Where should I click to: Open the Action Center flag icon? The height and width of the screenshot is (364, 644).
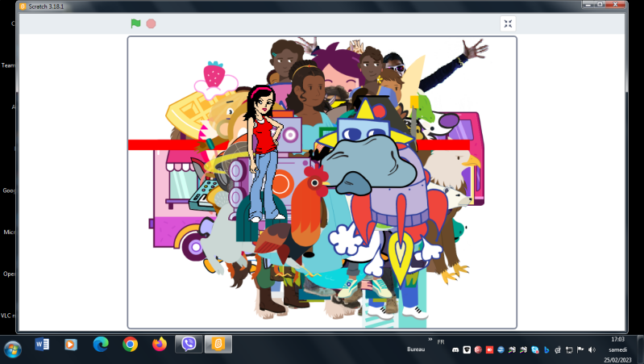pyautogui.click(x=580, y=350)
